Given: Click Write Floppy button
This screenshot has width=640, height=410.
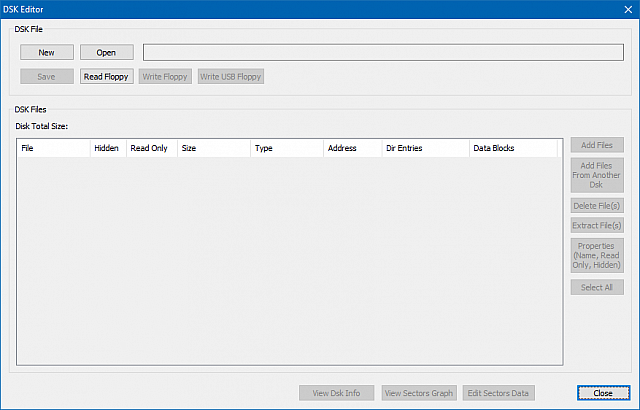Looking at the screenshot, I should pos(165,76).
